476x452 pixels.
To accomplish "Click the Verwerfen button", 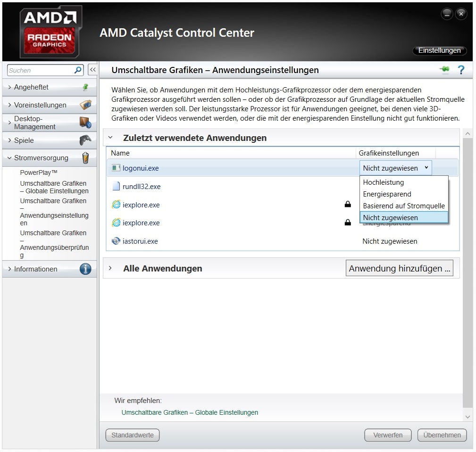I will pyautogui.click(x=388, y=435).
